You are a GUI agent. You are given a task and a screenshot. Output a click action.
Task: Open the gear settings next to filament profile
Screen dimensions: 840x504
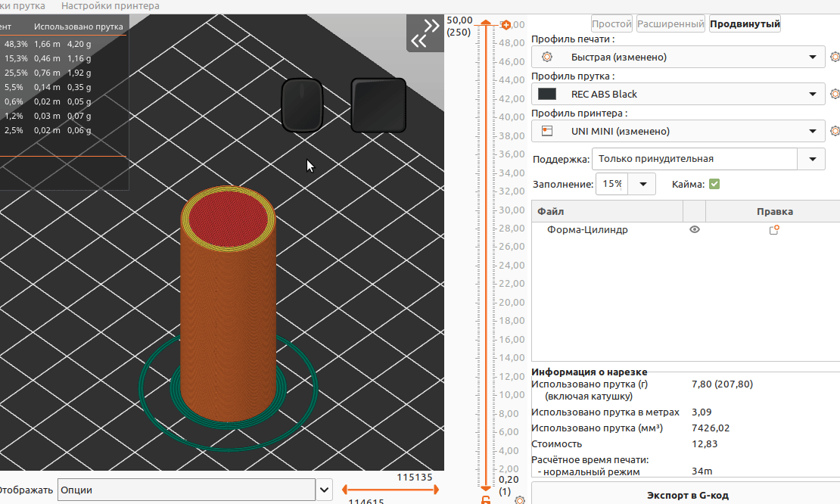click(x=835, y=94)
